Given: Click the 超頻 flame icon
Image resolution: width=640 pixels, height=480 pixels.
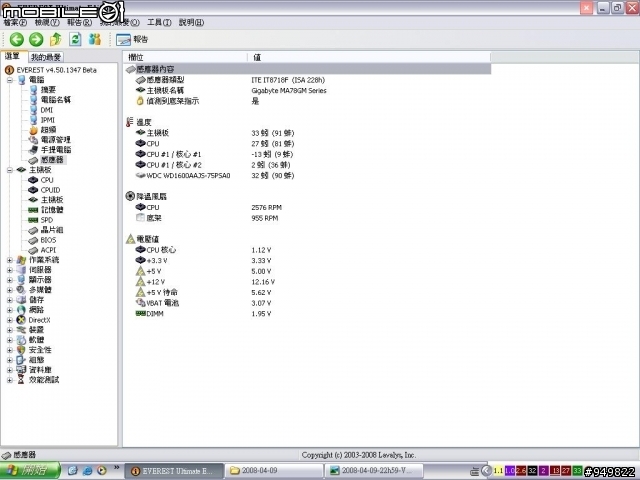Looking at the screenshot, I should [33, 130].
